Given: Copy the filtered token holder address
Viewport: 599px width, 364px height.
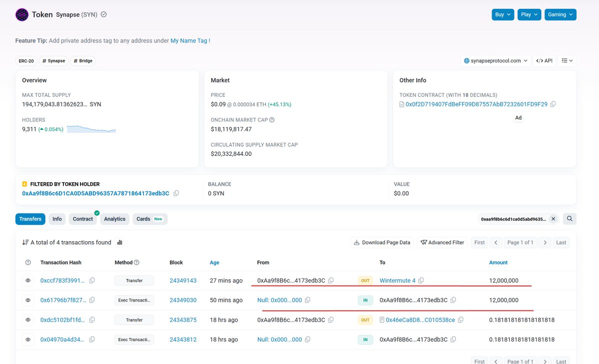Looking at the screenshot, I should [176, 193].
